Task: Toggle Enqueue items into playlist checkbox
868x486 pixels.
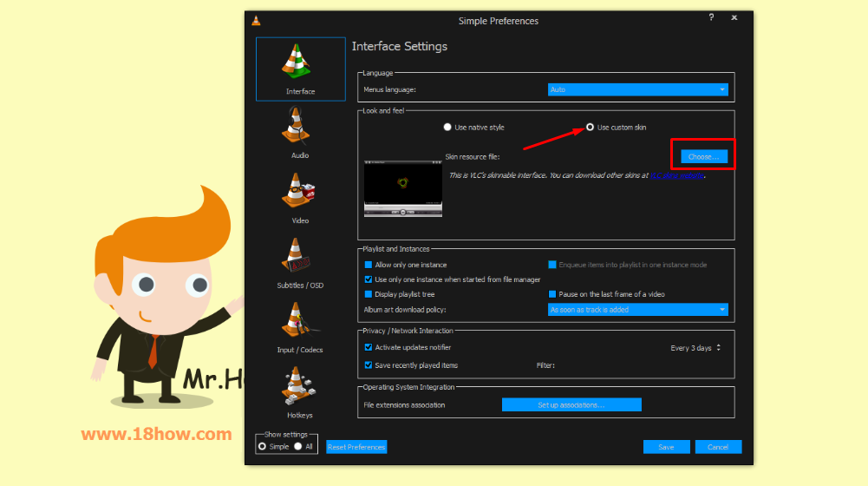Action: [551, 265]
